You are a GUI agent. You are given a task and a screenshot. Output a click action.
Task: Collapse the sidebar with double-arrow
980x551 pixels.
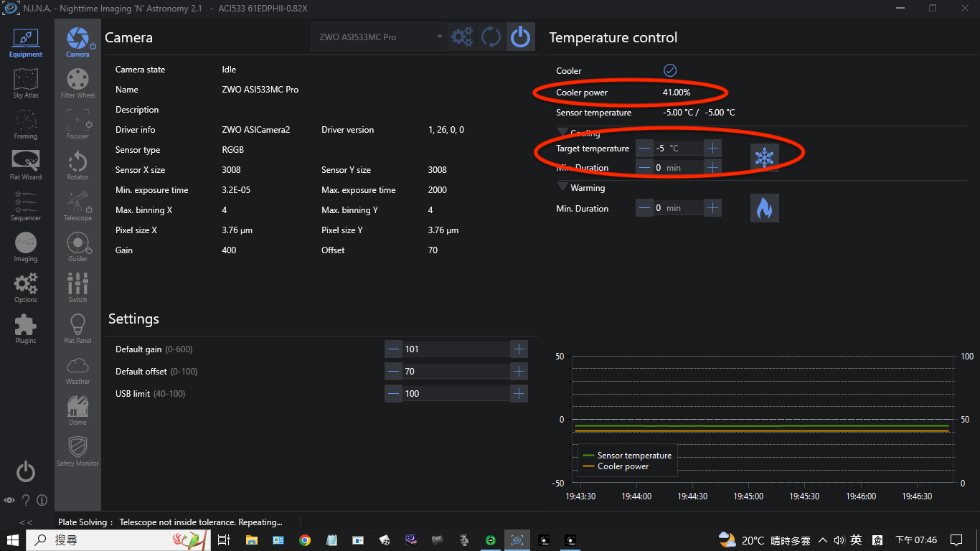(x=26, y=522)
